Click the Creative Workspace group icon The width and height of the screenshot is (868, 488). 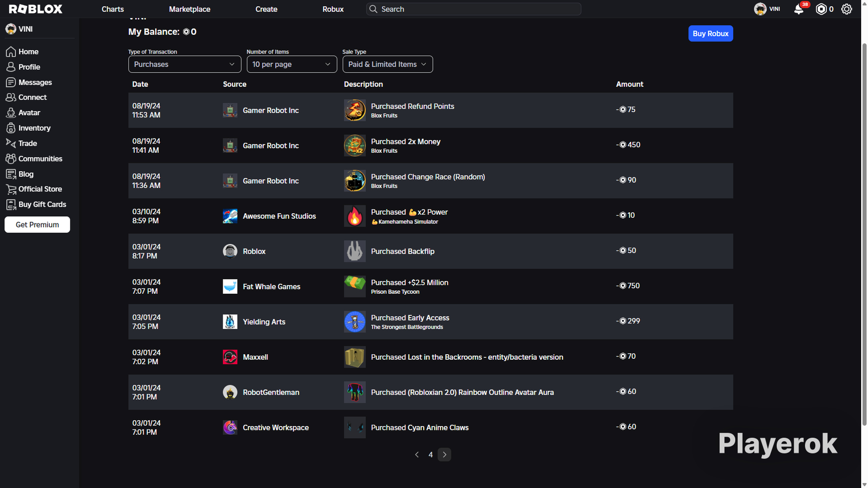coord(230,427)
